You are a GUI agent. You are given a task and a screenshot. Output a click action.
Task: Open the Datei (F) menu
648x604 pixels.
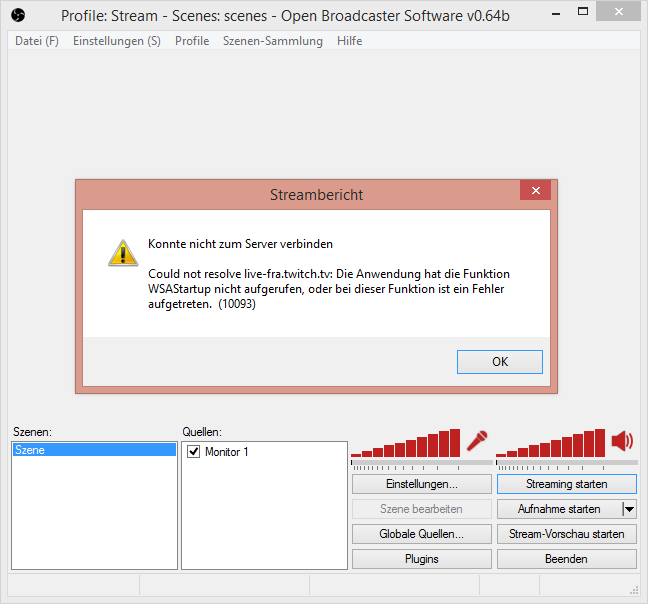[x=37, y=41]
